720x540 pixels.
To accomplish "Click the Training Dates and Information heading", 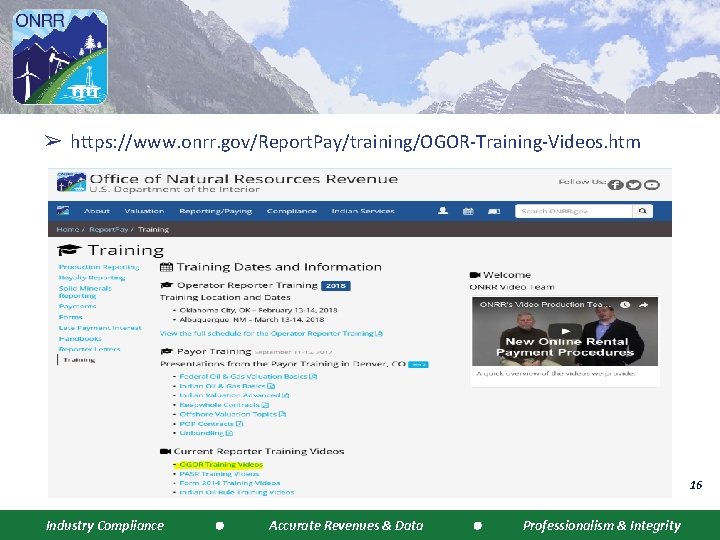I will point(279,267).
